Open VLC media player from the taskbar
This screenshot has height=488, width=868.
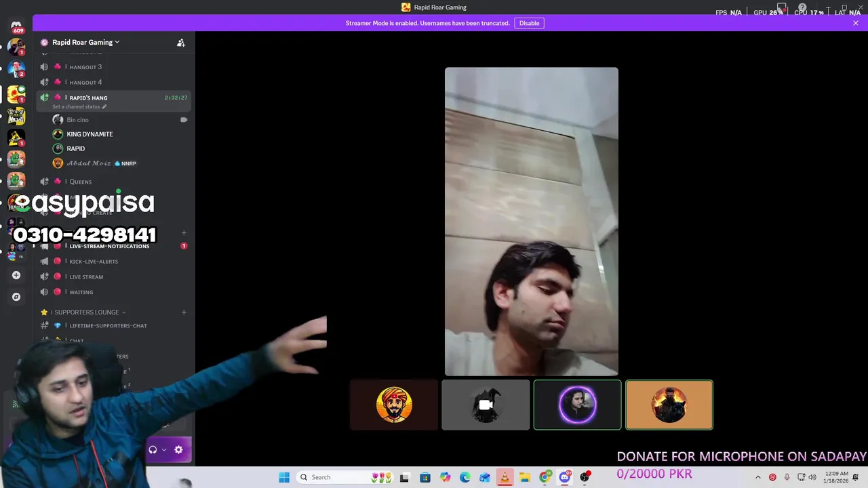point(505,478)
